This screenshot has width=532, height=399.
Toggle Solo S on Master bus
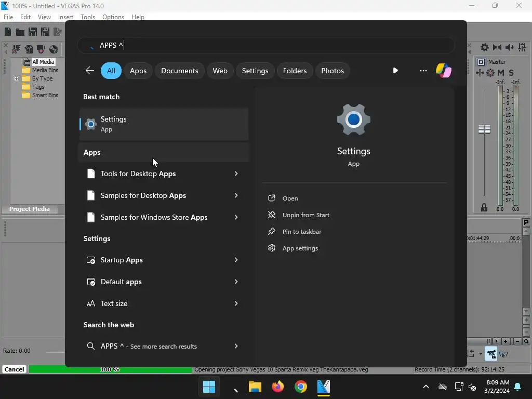coord(511,73)
